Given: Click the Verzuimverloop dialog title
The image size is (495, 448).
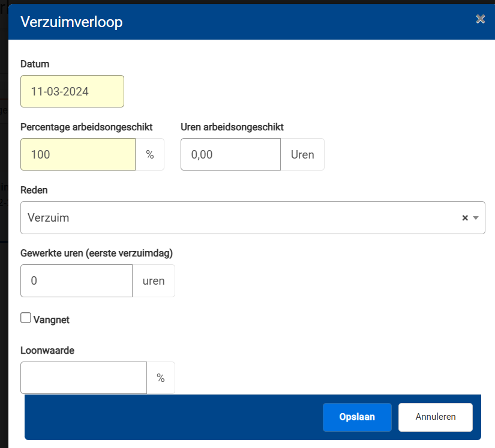Looking at the screenshot, I should point(71,22).
